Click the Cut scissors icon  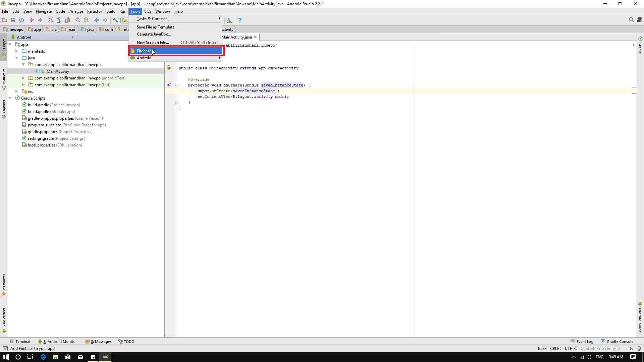pos(50,20)
